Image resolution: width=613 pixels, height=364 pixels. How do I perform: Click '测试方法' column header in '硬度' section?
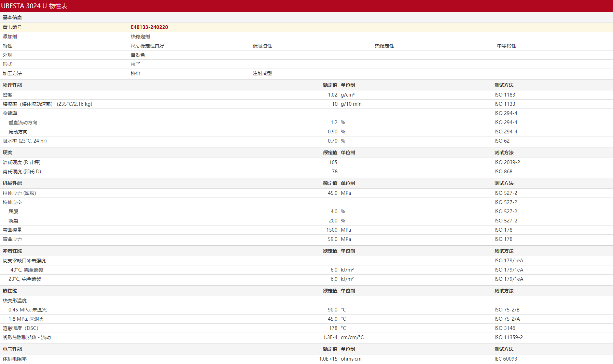pyautogui.click(x=504, y=152)
